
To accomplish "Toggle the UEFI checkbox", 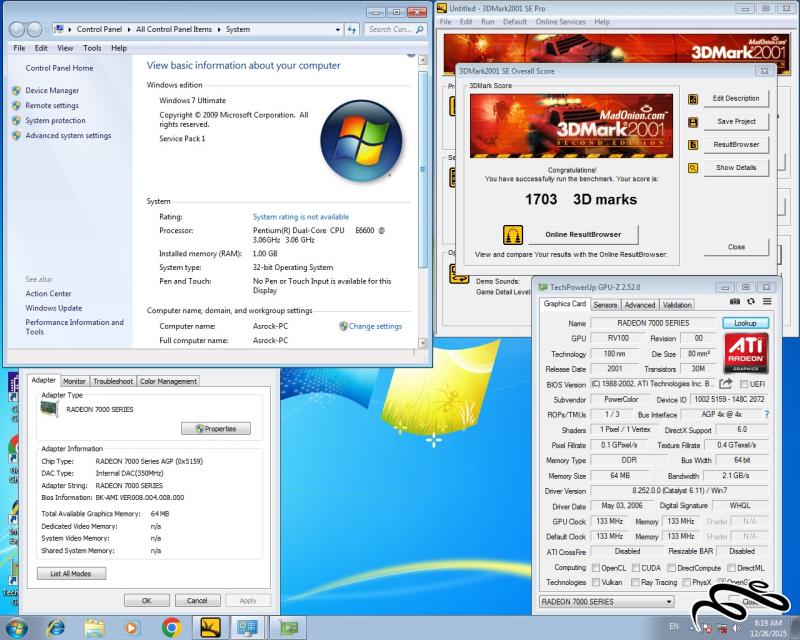I will coord(745,384).
